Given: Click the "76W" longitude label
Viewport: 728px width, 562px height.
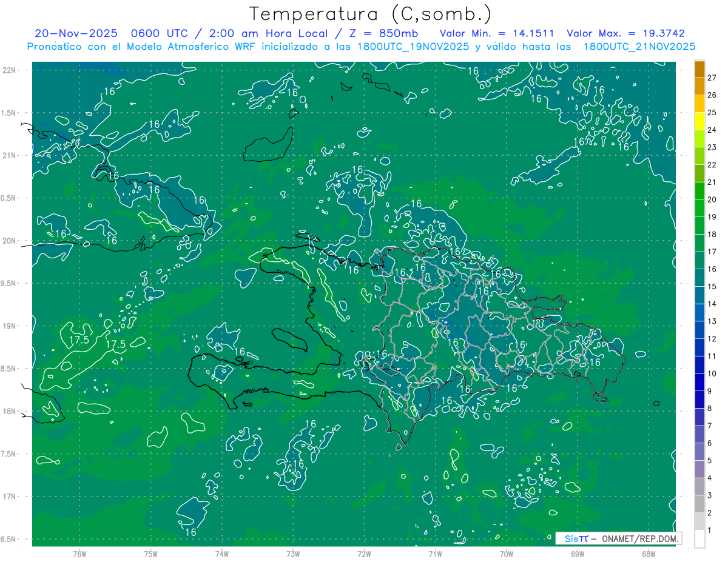Looking at the screenshot, I should (80, 554).
